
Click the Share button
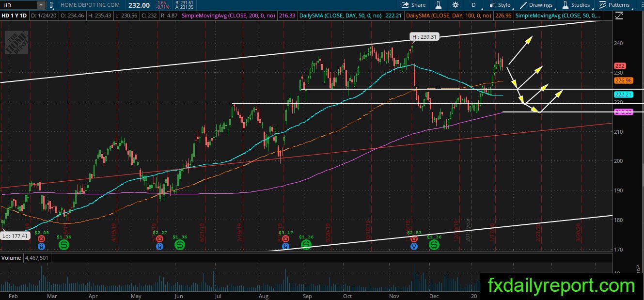413,5
